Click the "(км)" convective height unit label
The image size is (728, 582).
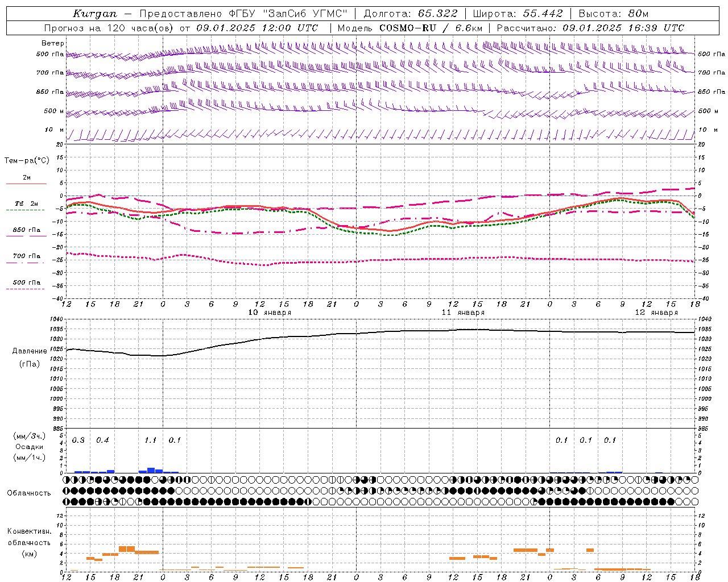(29, 554)
